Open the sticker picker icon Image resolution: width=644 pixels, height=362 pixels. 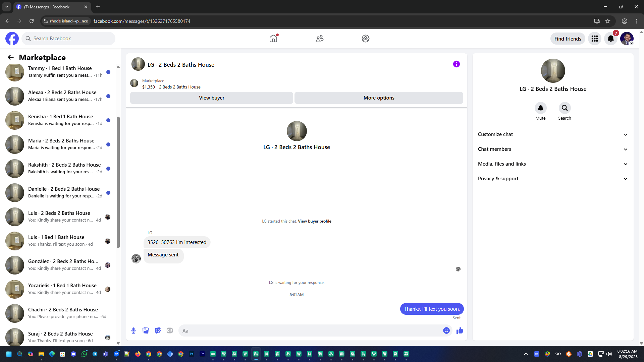point(158,330)
